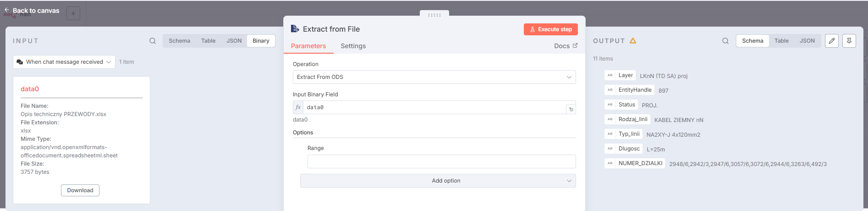Click into the Range input field

click(441, 161)
